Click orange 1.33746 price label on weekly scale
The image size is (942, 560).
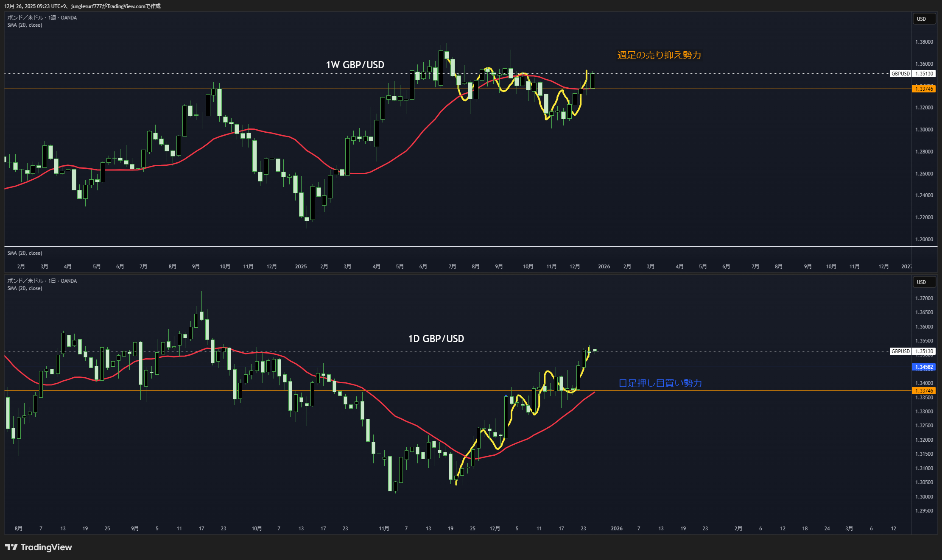click(x=923, y=89)
